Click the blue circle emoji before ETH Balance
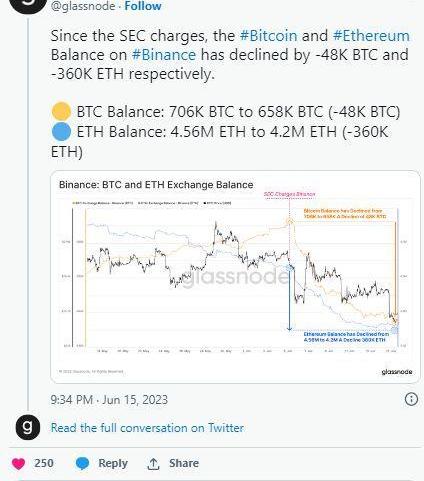Viewport: 424px width, 481px height. [61, 131]
